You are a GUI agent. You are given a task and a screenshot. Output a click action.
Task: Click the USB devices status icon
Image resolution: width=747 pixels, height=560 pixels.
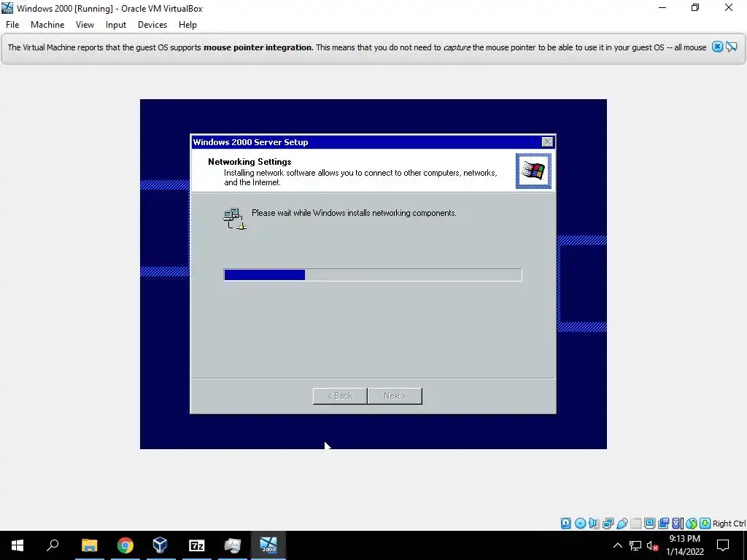622,524
